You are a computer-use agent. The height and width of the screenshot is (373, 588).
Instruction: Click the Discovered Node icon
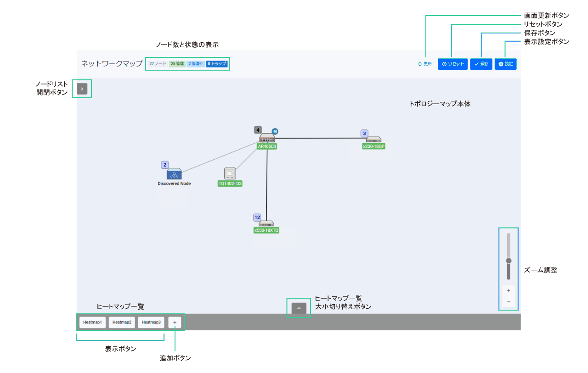coord(174,174)
